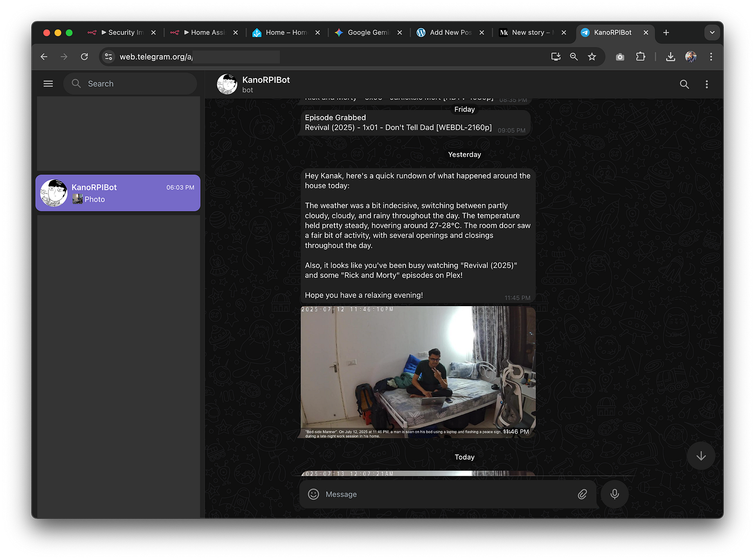Image resolution: width=755 pixels, height=560 pixels.
Task: Open the bedroom camera photo
Action: pyautogui.click(x=418, y=372)
